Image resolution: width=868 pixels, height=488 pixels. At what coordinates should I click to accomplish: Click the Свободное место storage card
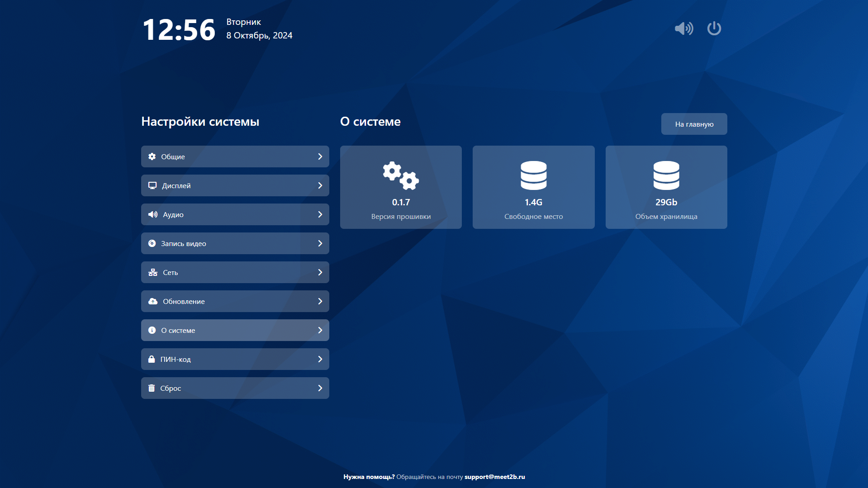[x=533, y=187]
